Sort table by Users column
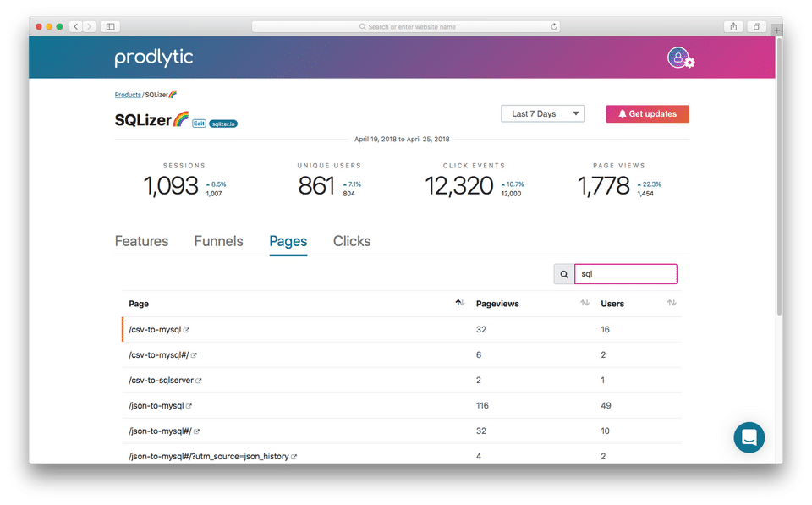The image size is (812, 505). point(672,303)
